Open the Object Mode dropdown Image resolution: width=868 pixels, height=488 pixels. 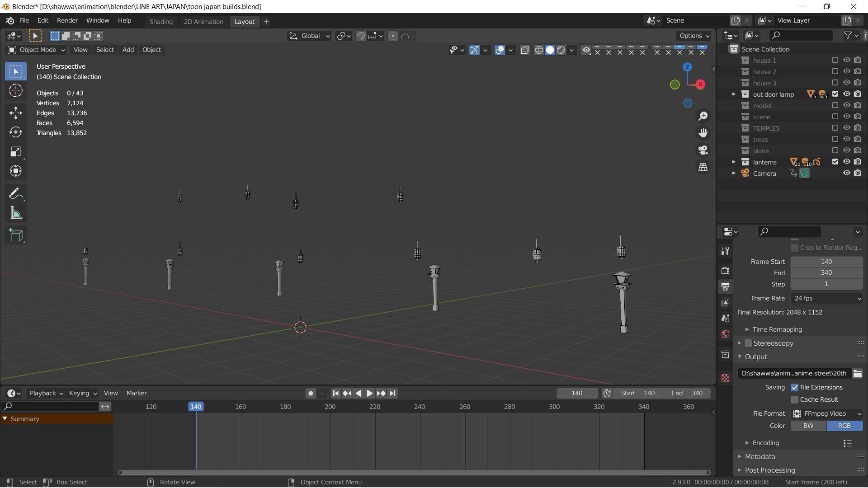click(x=36, y=50)
